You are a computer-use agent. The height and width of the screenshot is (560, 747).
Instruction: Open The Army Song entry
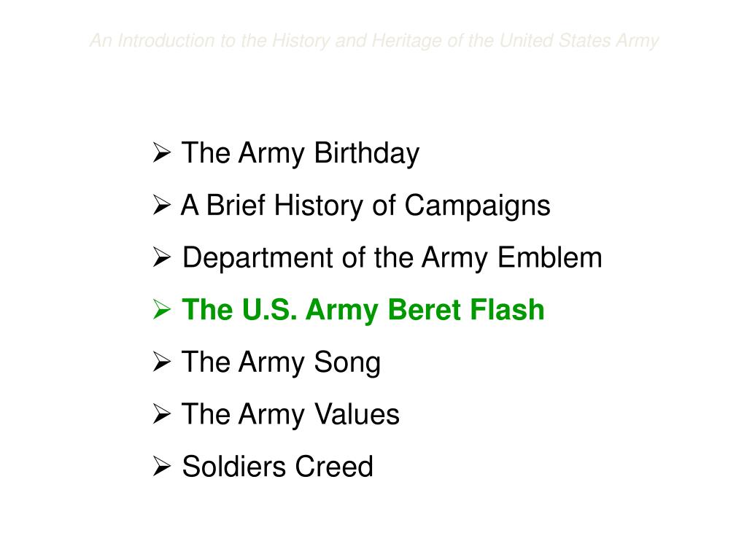tap(282, 363)
